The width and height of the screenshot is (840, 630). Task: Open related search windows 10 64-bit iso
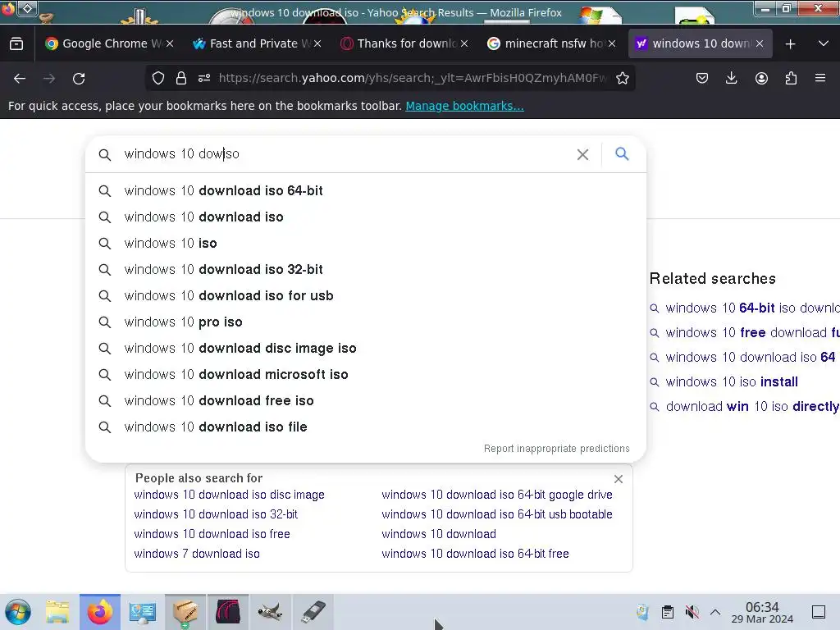click(x=752, y=308)
